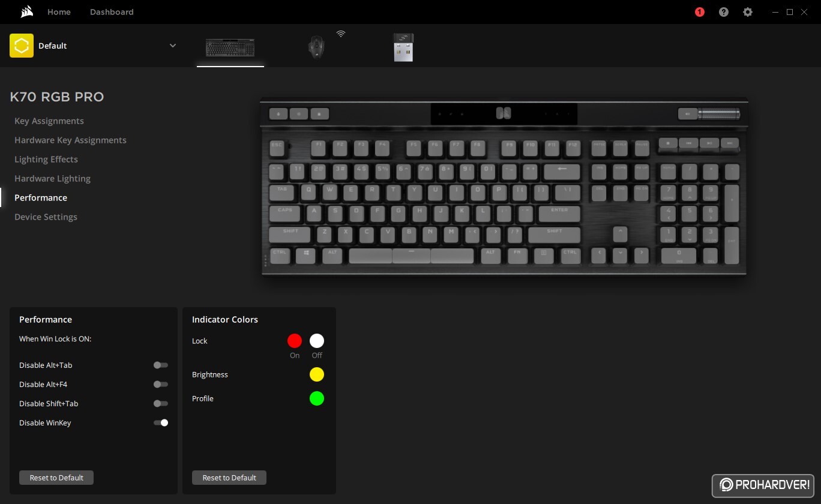Click the yellow Default profile icon
Image resolution: width=821 pixels, height=504 pixels.
coord(22,46)
